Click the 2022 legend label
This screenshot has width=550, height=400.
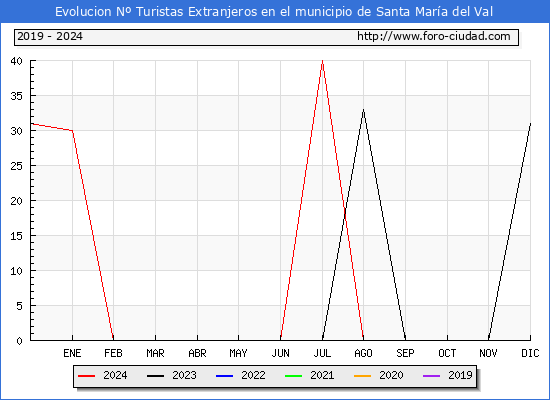253,375
